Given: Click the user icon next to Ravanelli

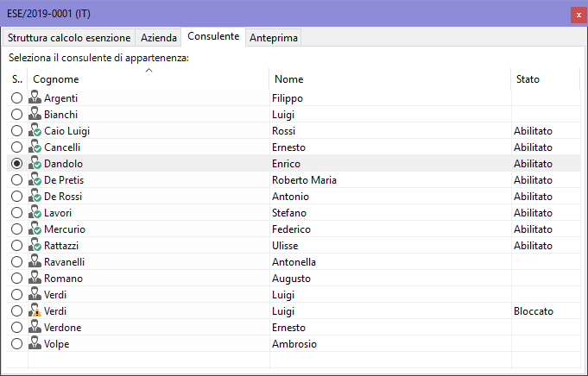Looking at the screenshot, I should pyautogui.click(x=35, y=262).
